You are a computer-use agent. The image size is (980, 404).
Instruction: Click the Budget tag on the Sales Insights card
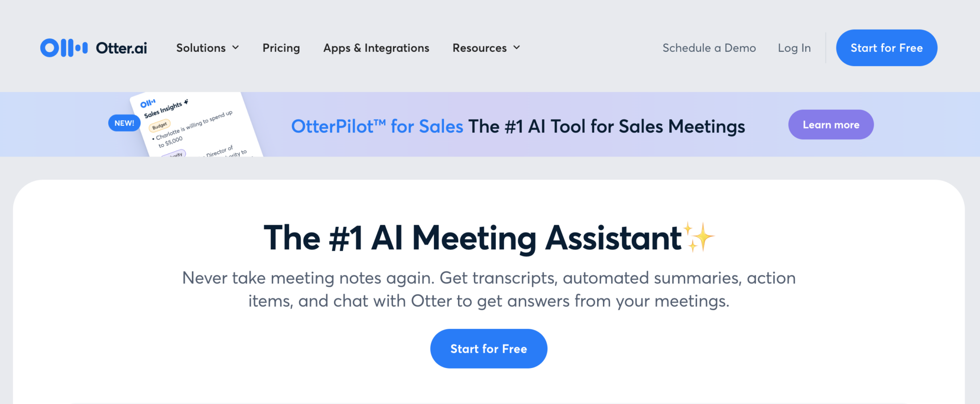pos(160,125)
